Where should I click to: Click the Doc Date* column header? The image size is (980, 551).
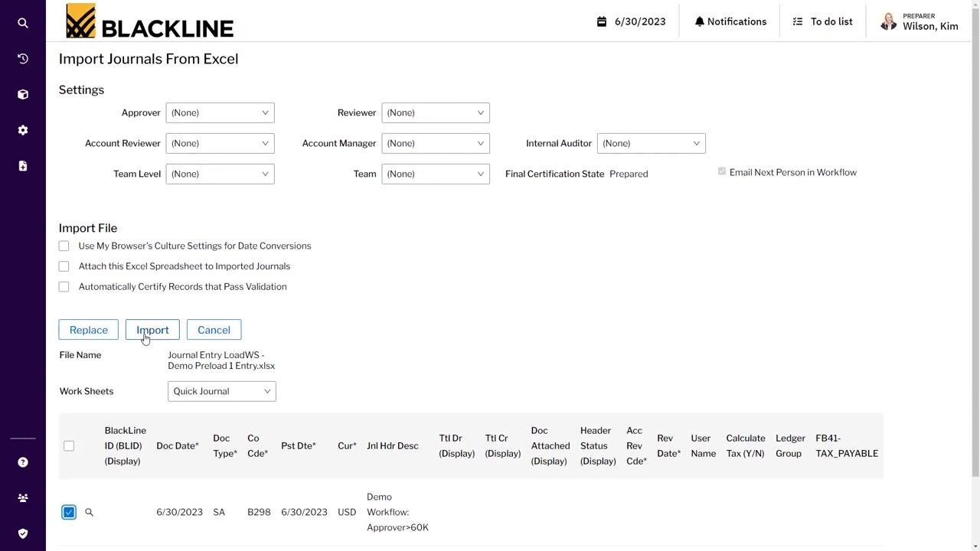178,445
